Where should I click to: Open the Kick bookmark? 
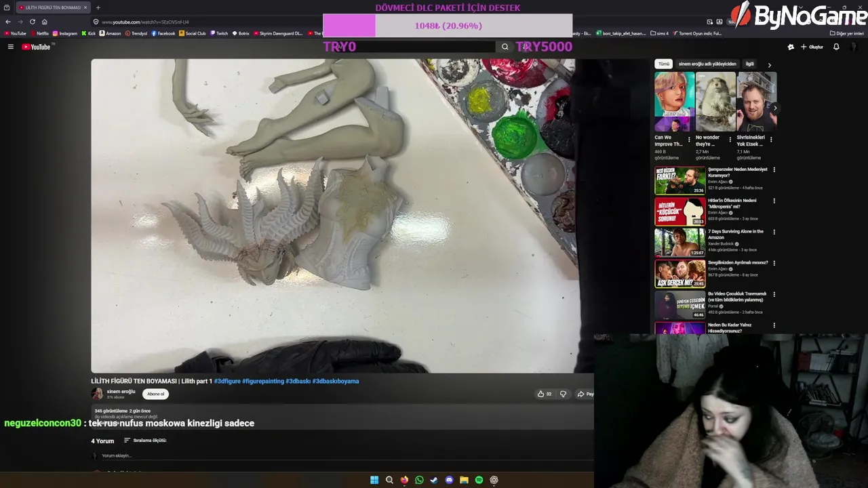coord(89,33)
